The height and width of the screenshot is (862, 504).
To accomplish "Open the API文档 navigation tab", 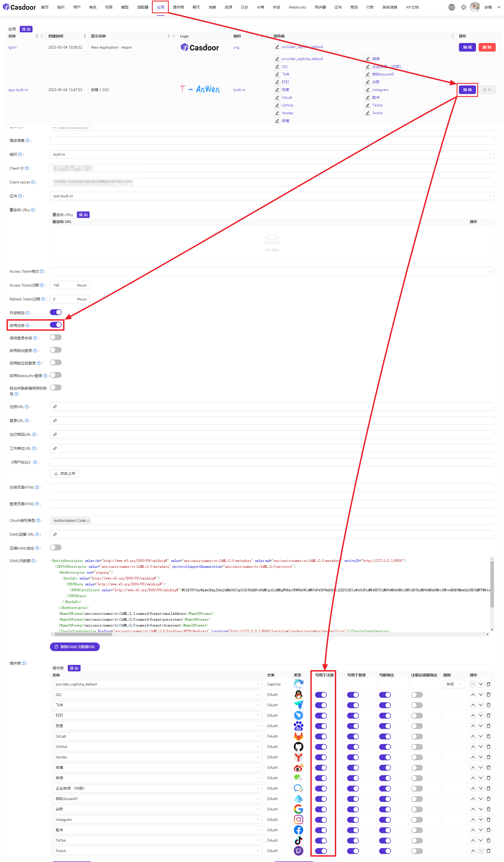I will (412, 7).
